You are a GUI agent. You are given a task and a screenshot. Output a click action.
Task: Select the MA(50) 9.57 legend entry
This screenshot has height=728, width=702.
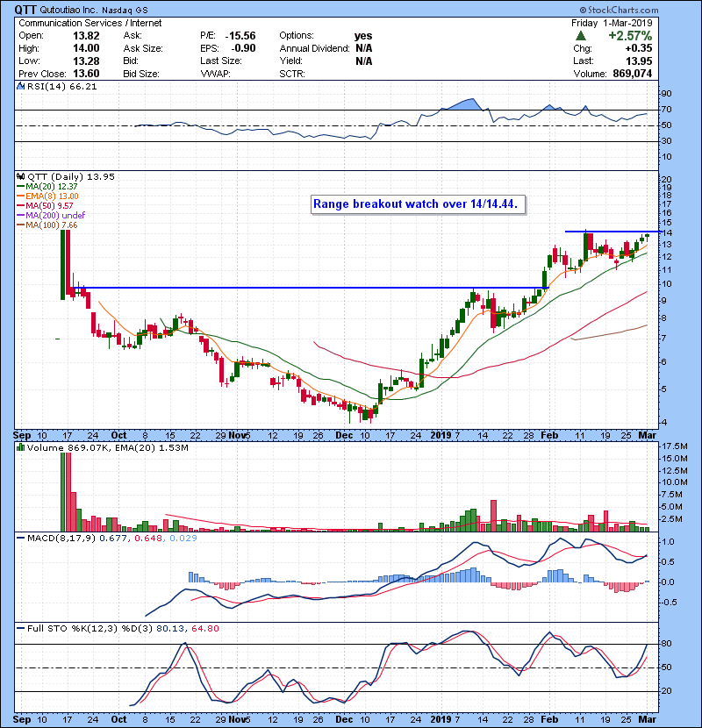[45, 205]
